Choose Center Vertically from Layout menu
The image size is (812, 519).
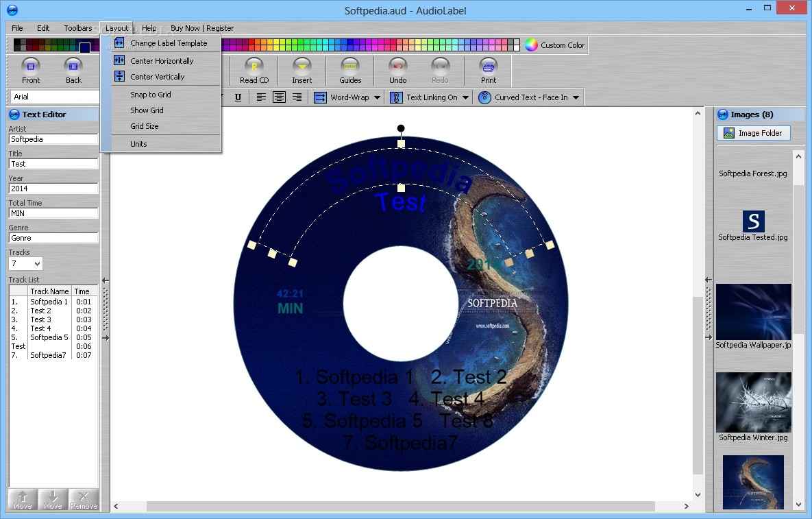(158, 77)
